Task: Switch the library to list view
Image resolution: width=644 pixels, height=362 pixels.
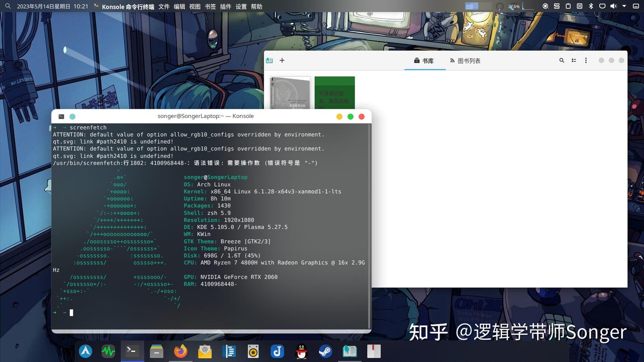Action: (x=574, y=60)
